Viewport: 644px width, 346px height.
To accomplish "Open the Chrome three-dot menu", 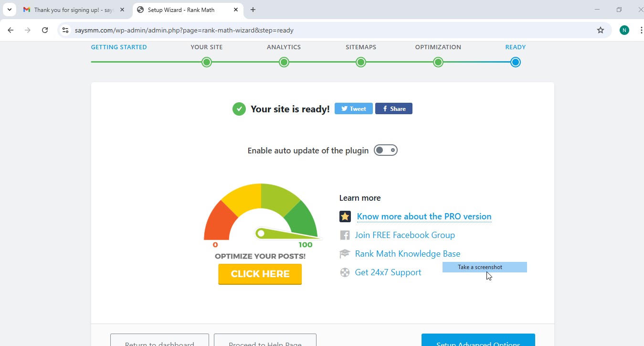I will click(641, 30).
